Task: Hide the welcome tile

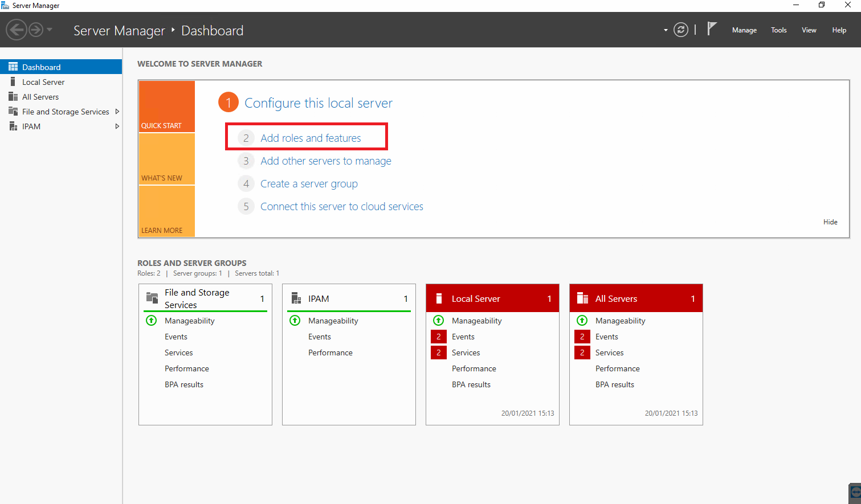Action: (830, 222)
